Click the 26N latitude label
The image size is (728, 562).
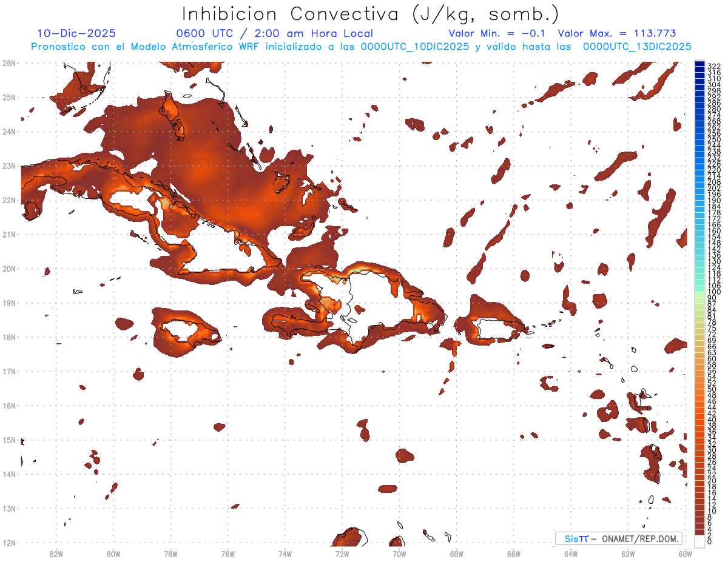point(9,63)
